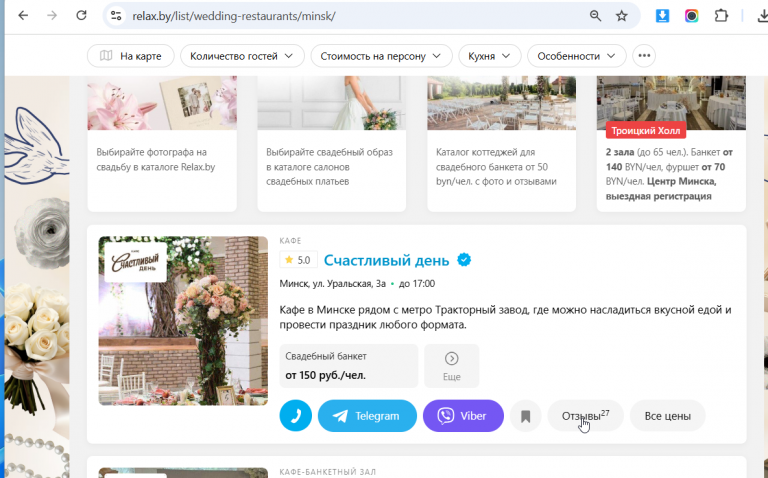Open the Отзывы 27 reviews button
The width and height of the screenshot is (768, 478).
585,416
